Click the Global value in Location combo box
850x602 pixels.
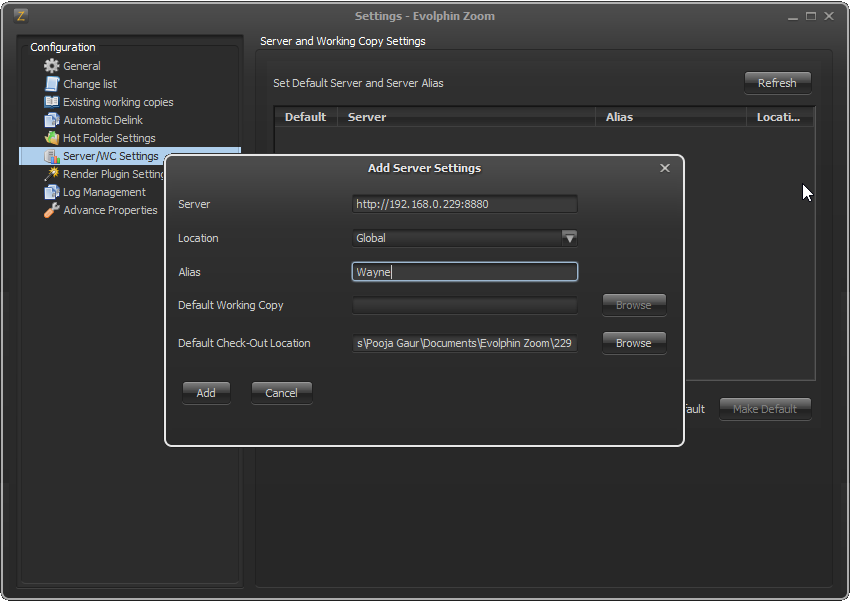[x=371, y=238]
